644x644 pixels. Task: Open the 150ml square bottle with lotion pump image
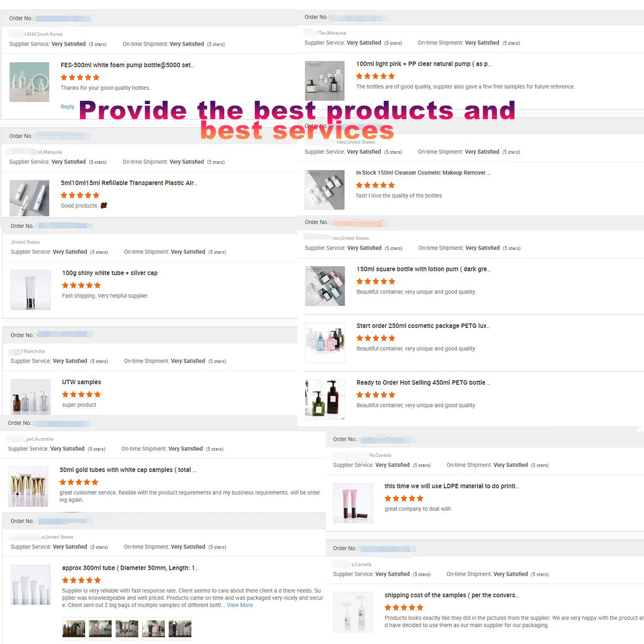[x=325, y=286]
